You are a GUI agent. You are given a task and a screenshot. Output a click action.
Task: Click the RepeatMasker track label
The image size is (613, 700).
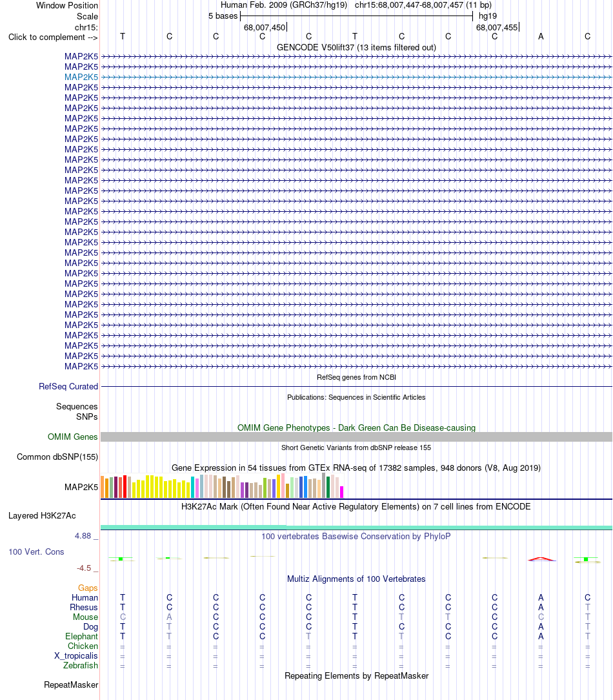(x=71, y=685)
